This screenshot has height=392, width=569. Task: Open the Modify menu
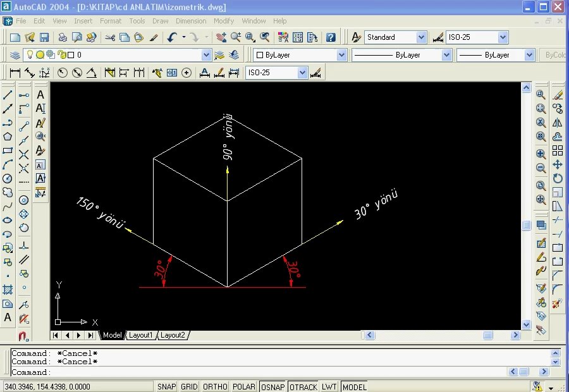point(224,21)
